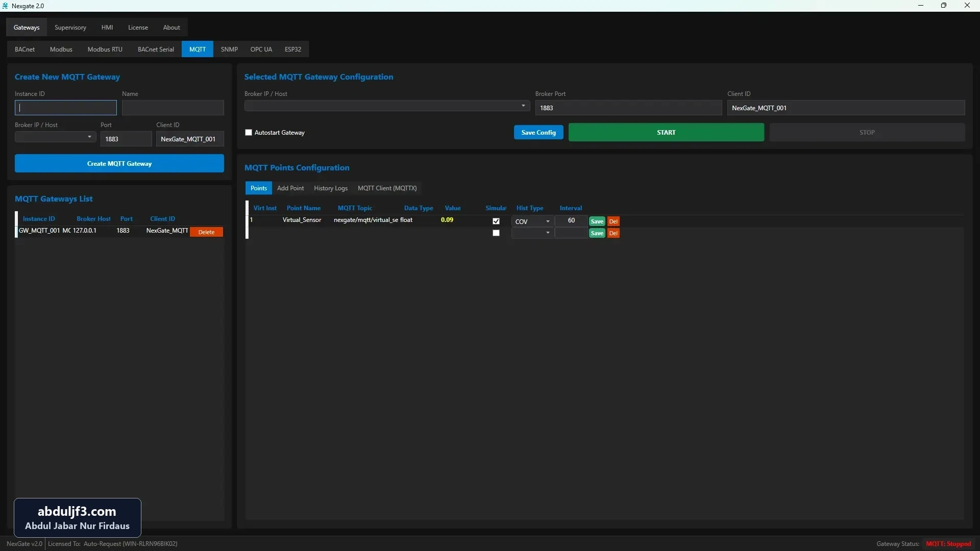Screen dimensions: 980x551
Task: Open the MQTT Client (MQTTX) tab
Action: tap(387, 188)
